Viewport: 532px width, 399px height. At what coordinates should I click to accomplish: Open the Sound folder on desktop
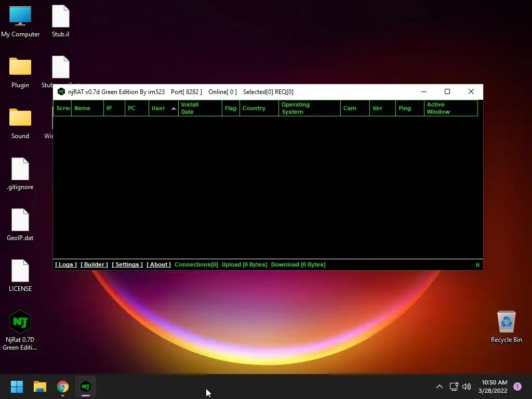click(x=20, y=123)
